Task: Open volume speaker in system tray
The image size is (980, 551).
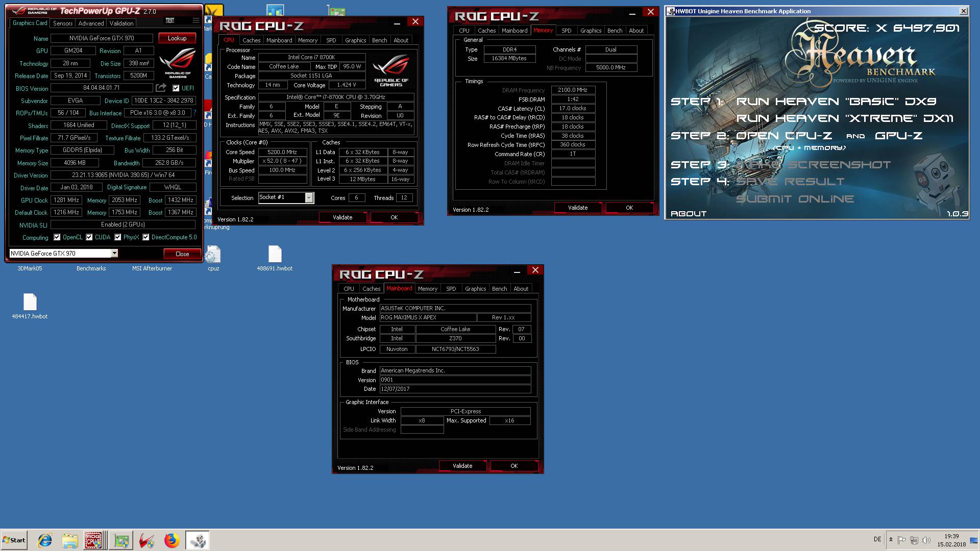Action: click(926, 540)
